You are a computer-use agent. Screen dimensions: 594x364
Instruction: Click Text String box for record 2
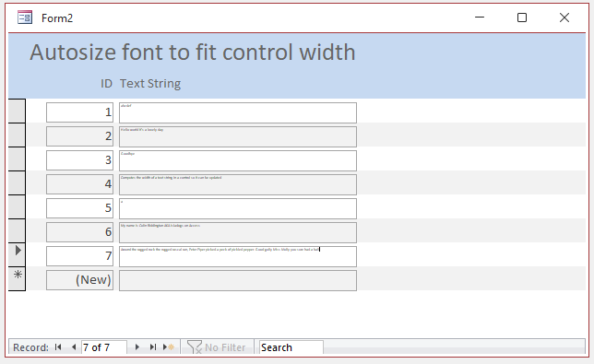pyautogui.click(x=238, y=136)
